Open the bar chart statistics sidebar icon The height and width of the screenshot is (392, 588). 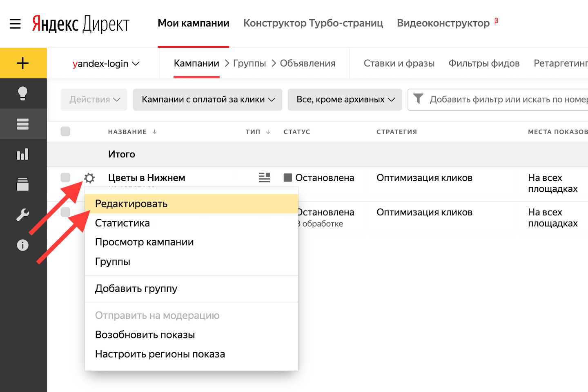[x=23, y=154]
